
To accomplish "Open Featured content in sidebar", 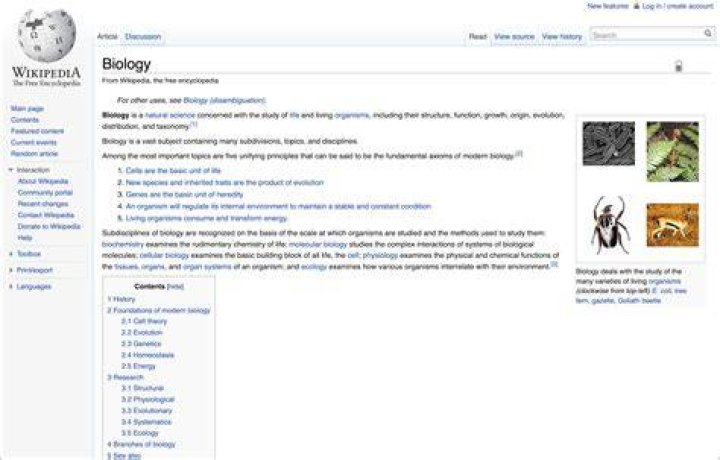I will pos(37,131).
